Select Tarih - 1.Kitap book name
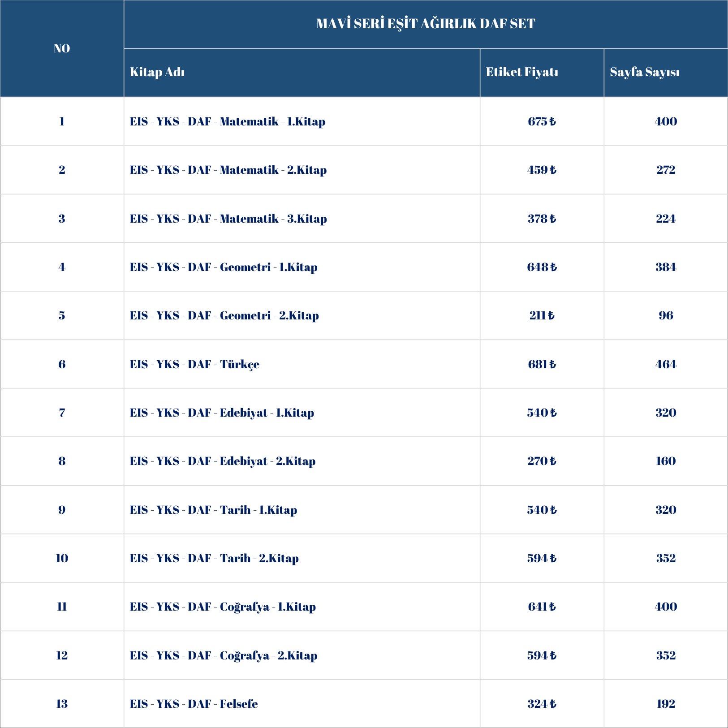The height and width of the screenshot is (728, 728). 213,510
